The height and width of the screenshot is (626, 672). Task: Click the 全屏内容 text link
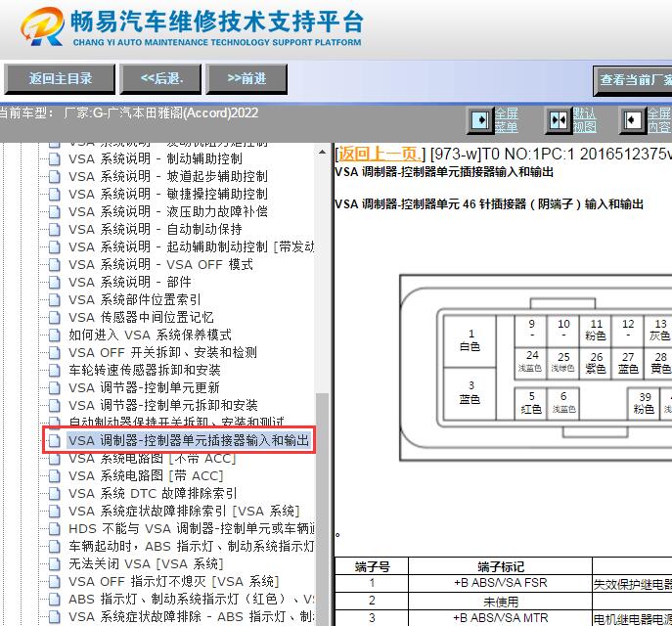point(658,120)
